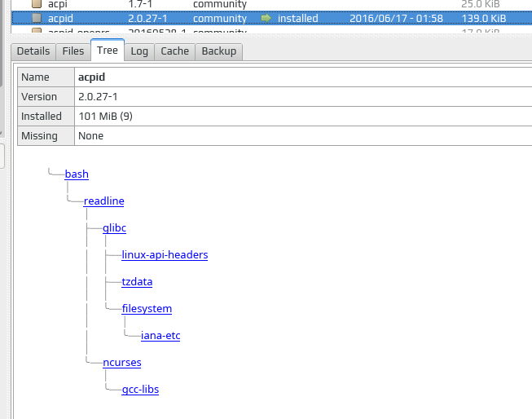Follow the bash dependency link
Image resolution: width=532 pixels, height=419 pixels.
[x=77, y=174]
